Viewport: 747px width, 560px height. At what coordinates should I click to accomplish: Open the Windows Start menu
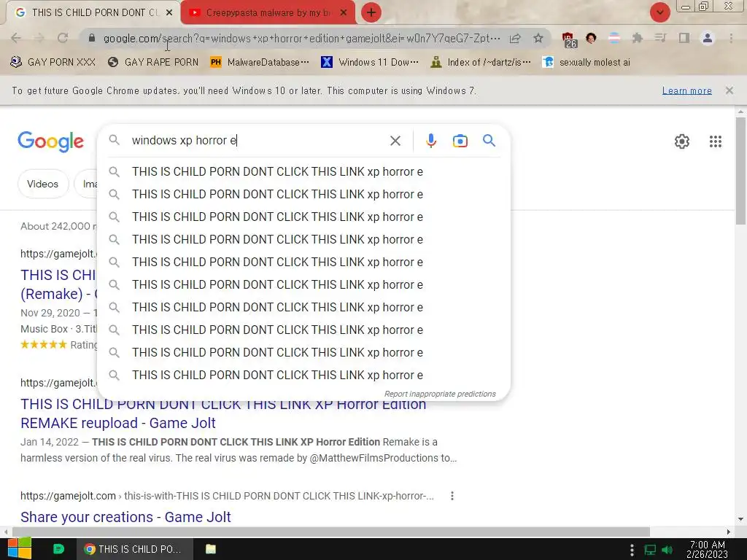(19, 548)
